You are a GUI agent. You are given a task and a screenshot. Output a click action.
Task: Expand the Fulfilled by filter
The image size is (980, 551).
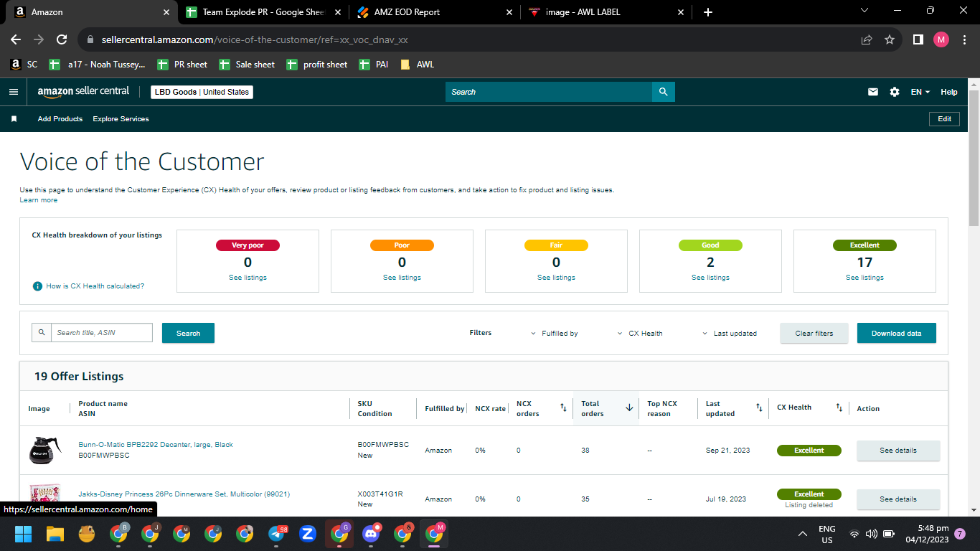pos(555,334)
